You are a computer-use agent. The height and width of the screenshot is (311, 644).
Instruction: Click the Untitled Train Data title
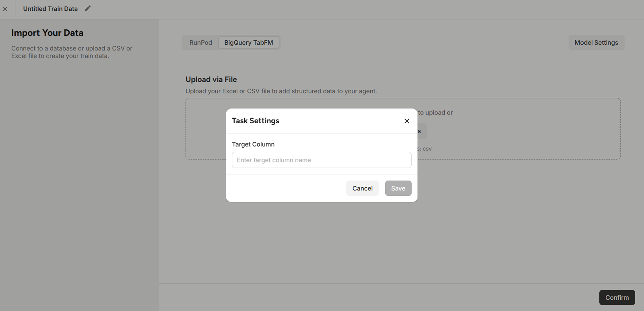pos(50,9)
